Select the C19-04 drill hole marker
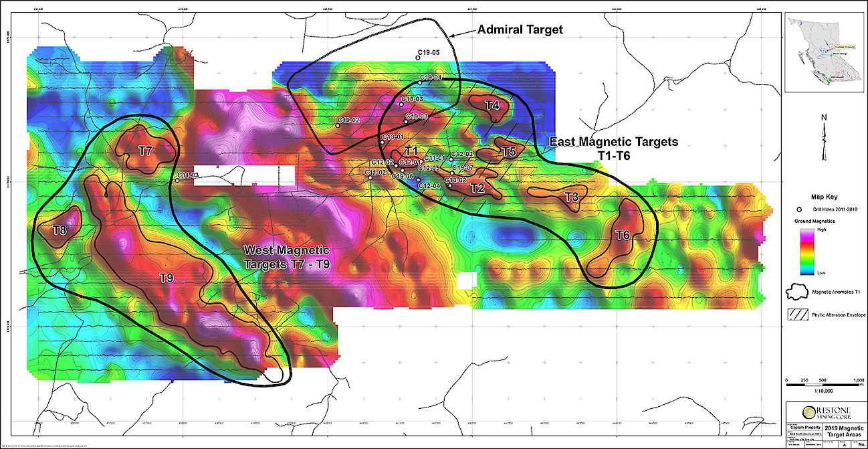The image size is (868, 449). pos(420,83)
